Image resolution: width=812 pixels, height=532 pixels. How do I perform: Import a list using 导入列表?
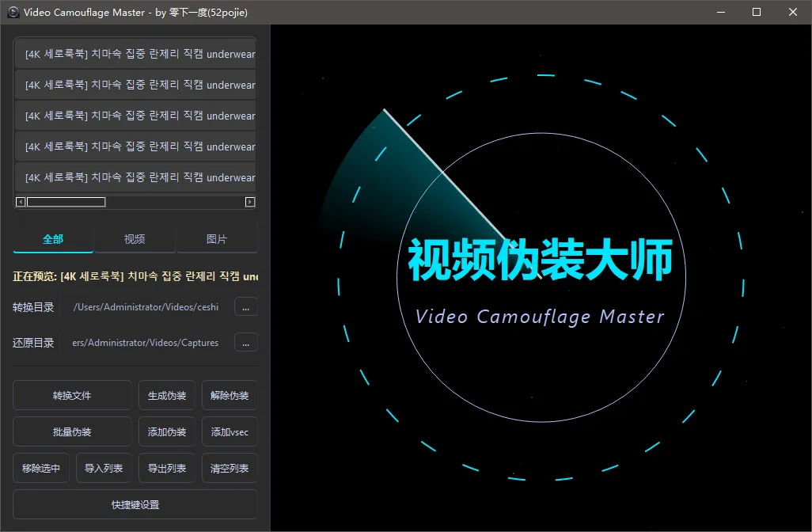[x=104, y=468]
